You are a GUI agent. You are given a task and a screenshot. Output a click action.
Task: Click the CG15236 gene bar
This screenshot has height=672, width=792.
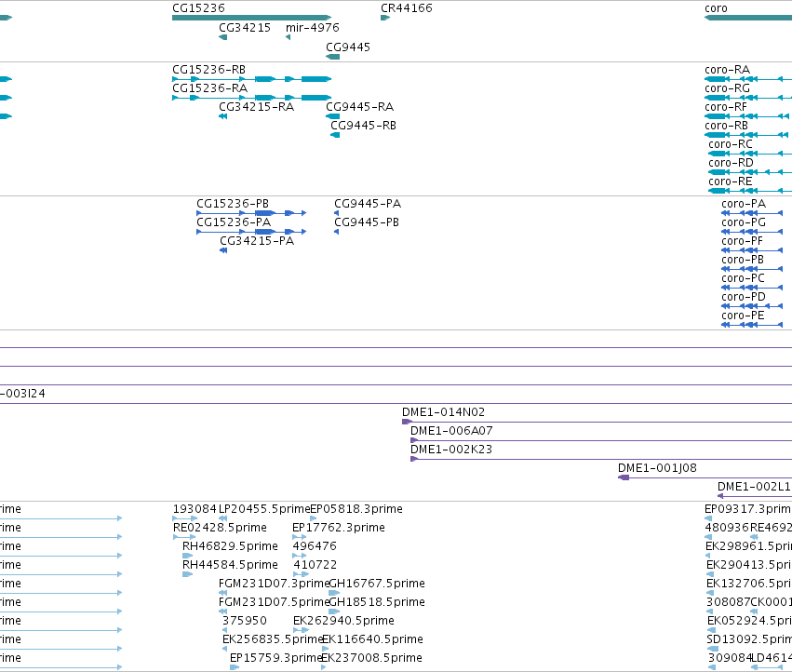[251, 18]
